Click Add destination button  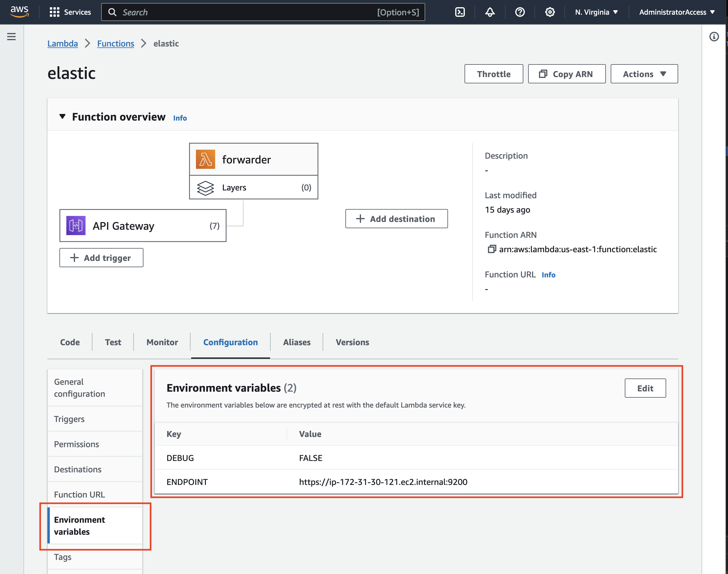396,219
